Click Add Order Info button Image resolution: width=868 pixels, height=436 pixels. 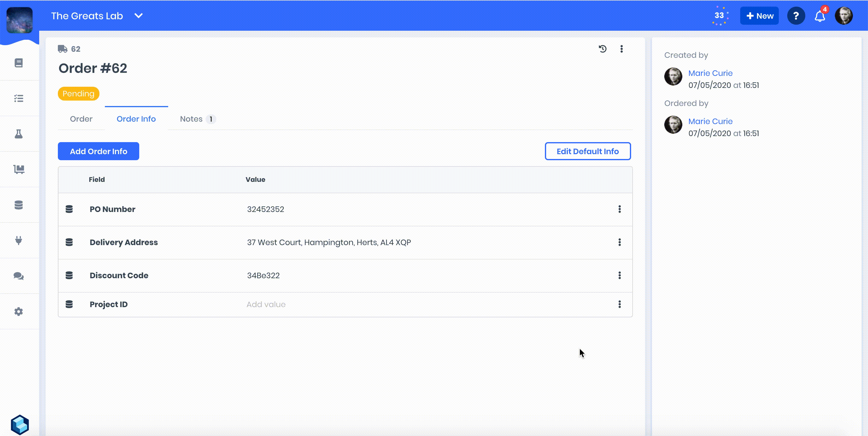(x=98, y=151)
